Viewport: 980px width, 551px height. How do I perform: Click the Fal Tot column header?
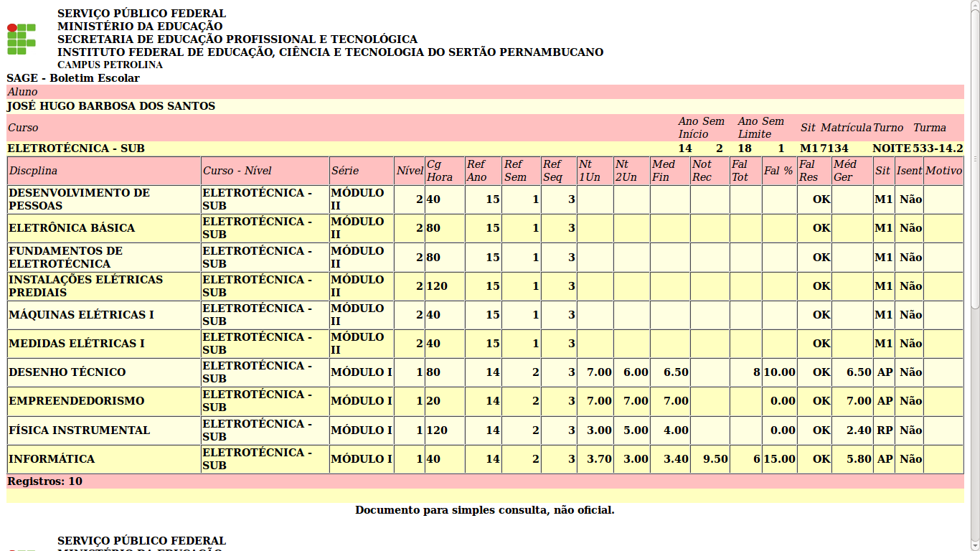coord(746,171)
